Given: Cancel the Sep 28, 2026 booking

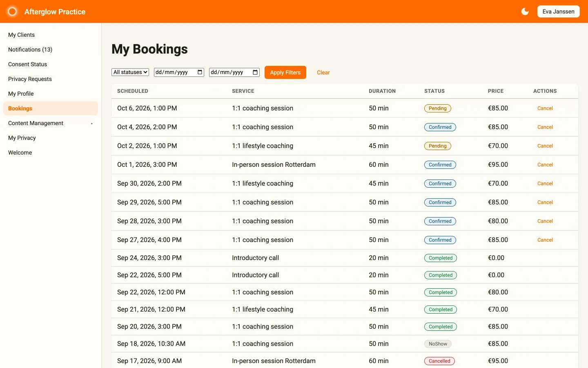Looking at the screenshot, I should tap(545, 221).
